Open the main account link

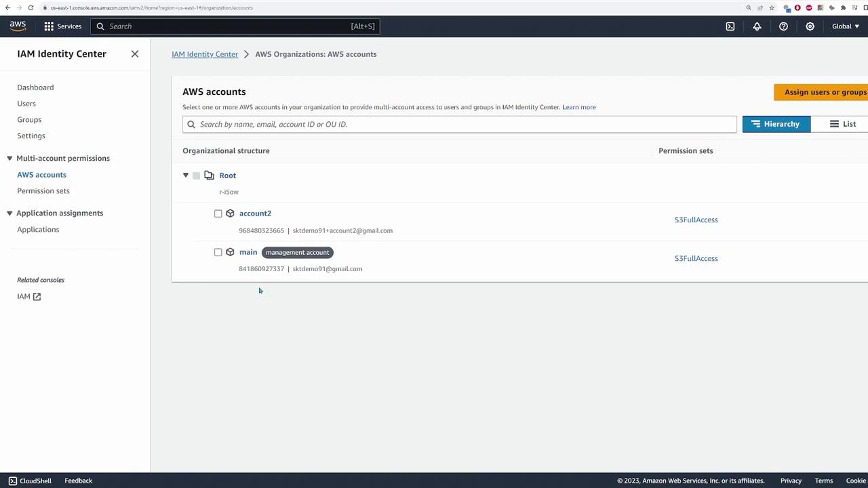coord(248,252)
